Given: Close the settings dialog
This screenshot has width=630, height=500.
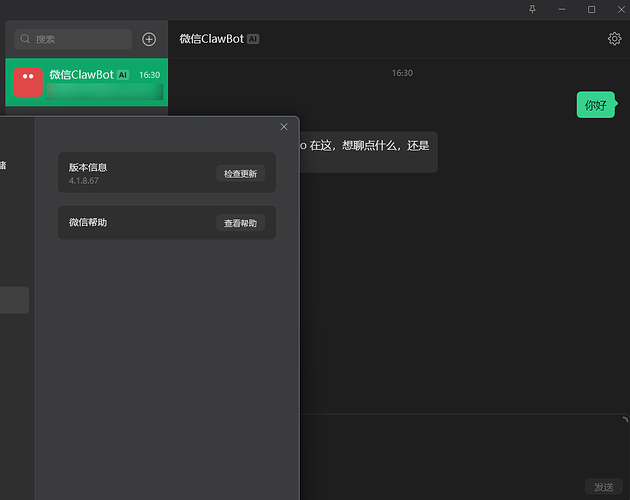Looking at the screenshot, I should pos(284,127).
